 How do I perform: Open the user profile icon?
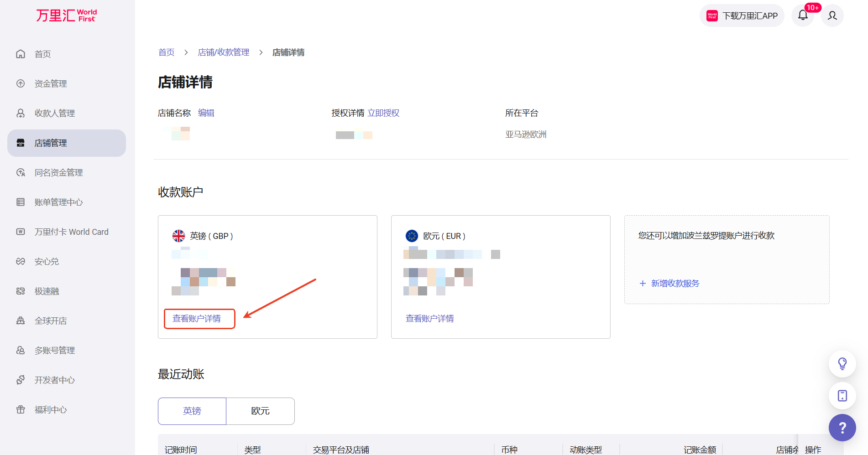tap(832, 16)
